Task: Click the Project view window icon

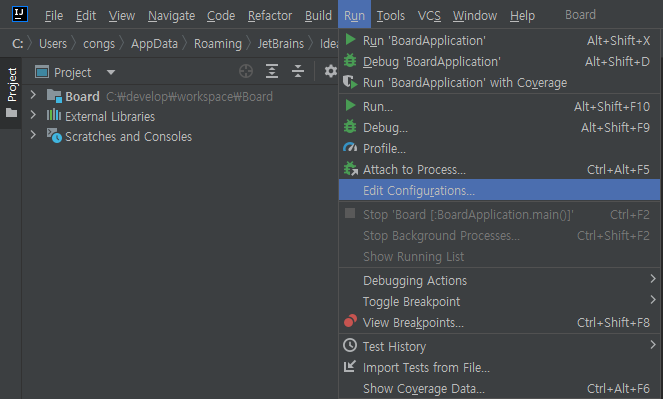Action: coord(42,72)
